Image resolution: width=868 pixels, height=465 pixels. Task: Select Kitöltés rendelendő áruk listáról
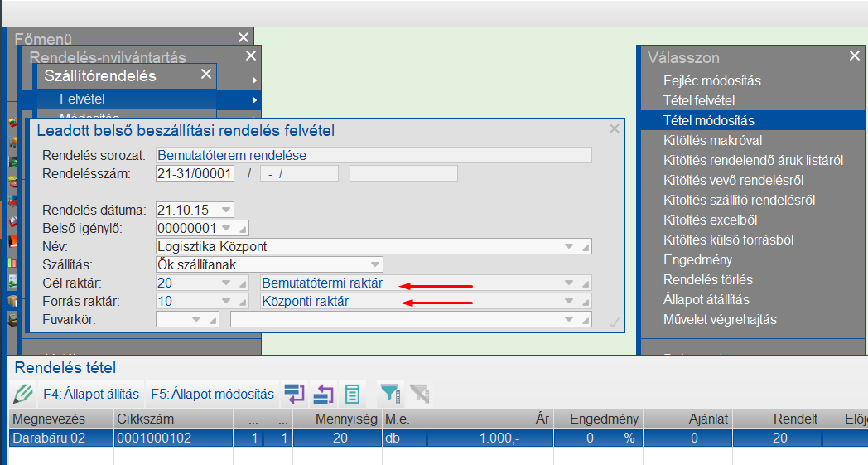tap(753, 161)
